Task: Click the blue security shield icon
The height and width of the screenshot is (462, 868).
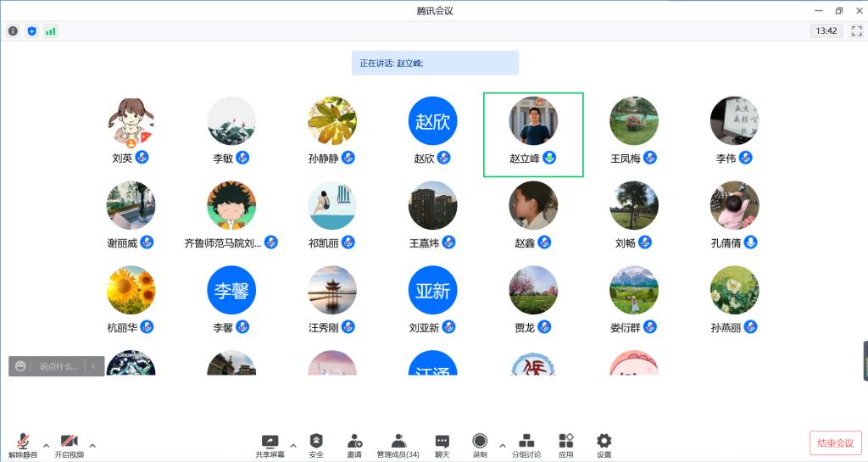Action: [32, 31]
